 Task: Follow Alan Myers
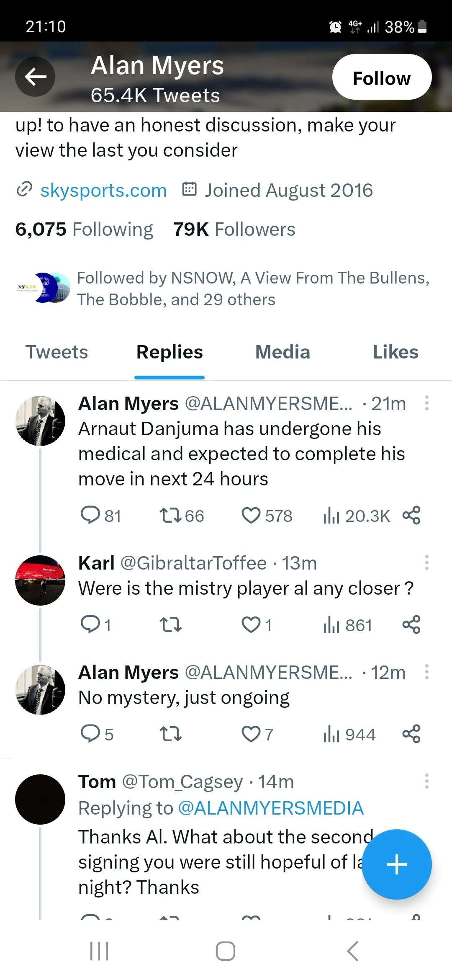(x=382, y=77)
